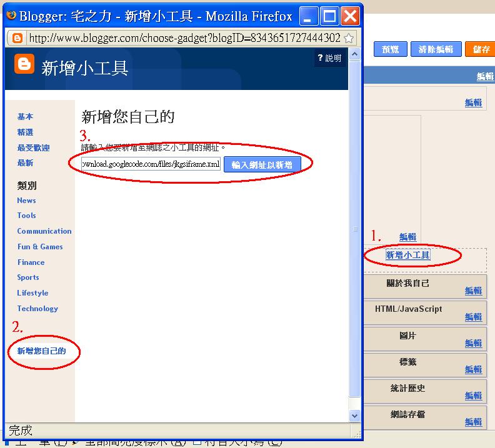The height and width of the screenshot is (448, 495).
Task: Open the 說明 help link
Action: click(x=329, y=57)
